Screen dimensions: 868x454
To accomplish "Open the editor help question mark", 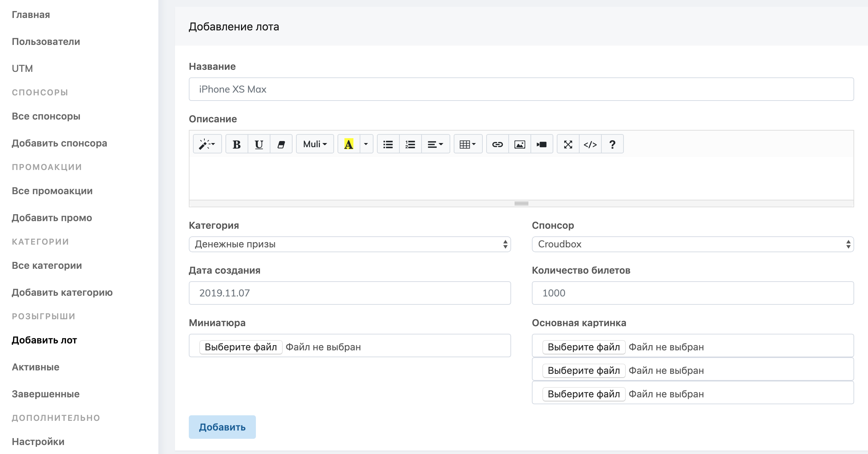I will (612, 144).
